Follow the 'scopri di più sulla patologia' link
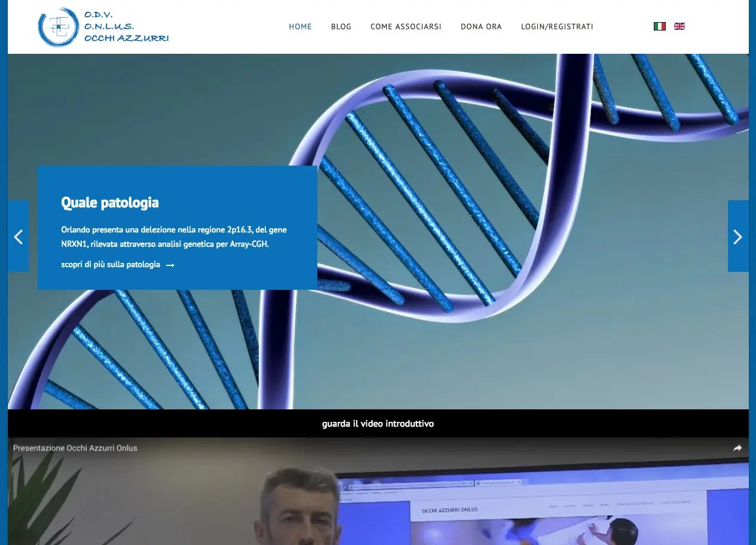This screenshot has height=545, width=756. coord(111,265)
